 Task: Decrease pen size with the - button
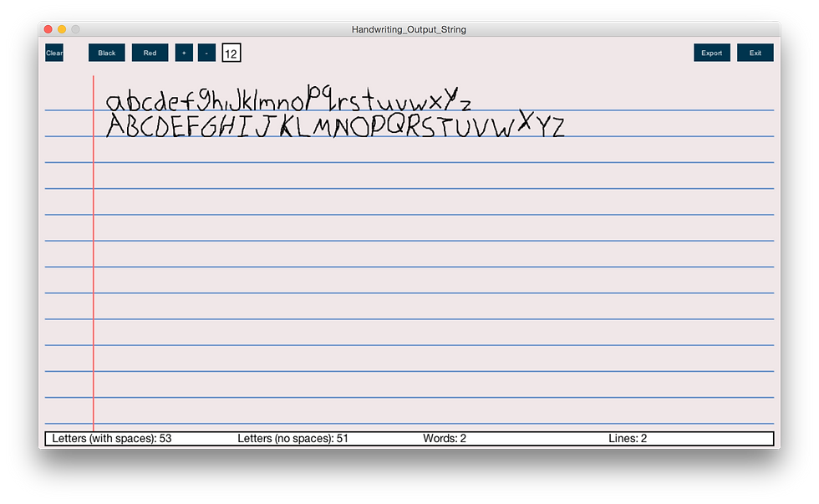[206, 53]
